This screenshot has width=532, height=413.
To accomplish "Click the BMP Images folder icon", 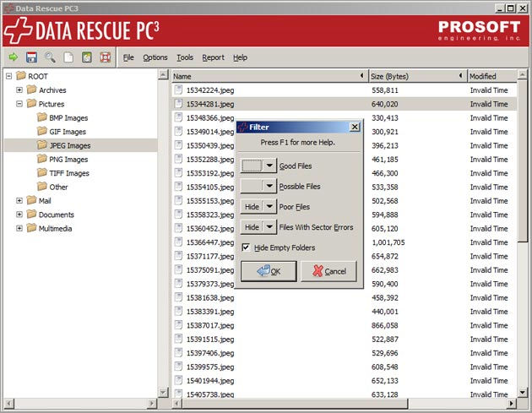I will (42, 117).
